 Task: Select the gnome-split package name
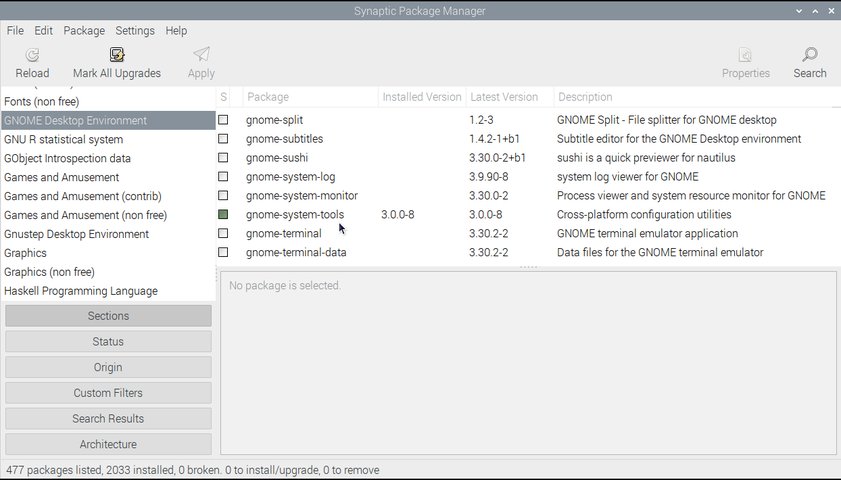275,120
